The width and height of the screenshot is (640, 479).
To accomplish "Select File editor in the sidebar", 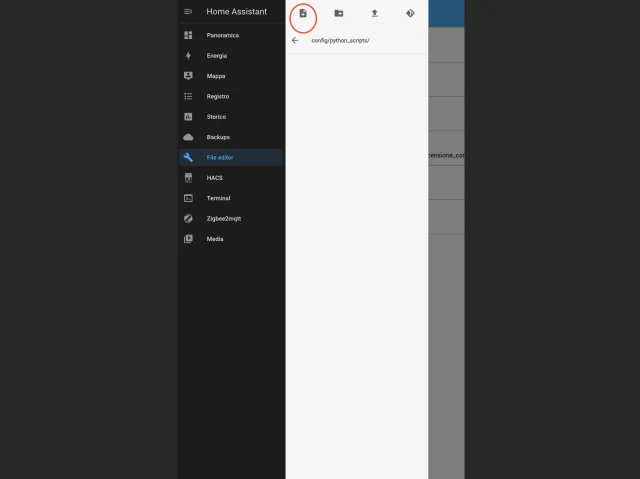I will click(220, 157).
